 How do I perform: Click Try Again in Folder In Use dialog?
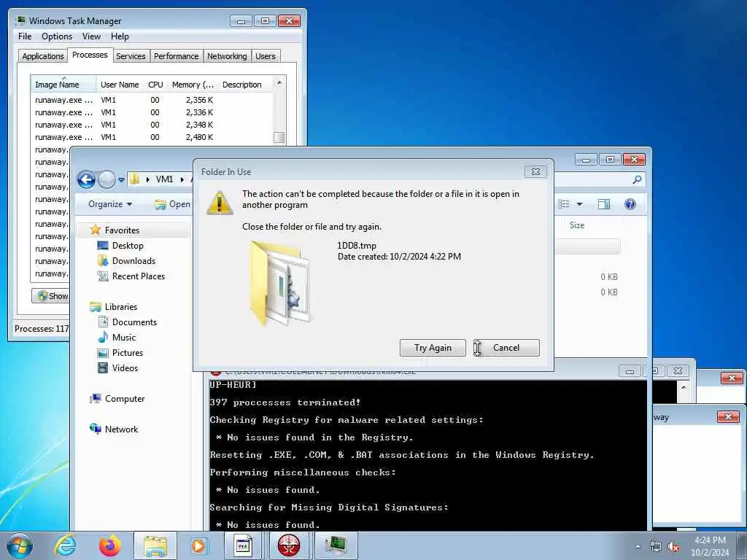[433, 348]
